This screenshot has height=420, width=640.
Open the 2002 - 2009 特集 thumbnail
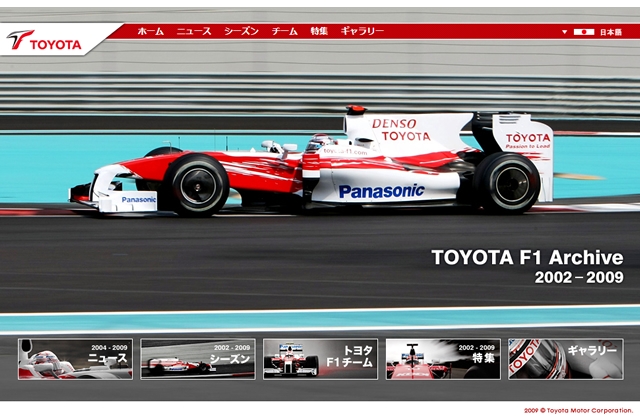(443, 359)
